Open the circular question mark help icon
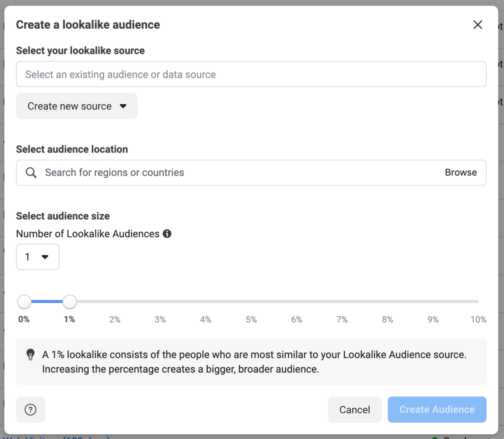Image resolution: width=504 pixels, height=439 pixels. pos(30,409)
